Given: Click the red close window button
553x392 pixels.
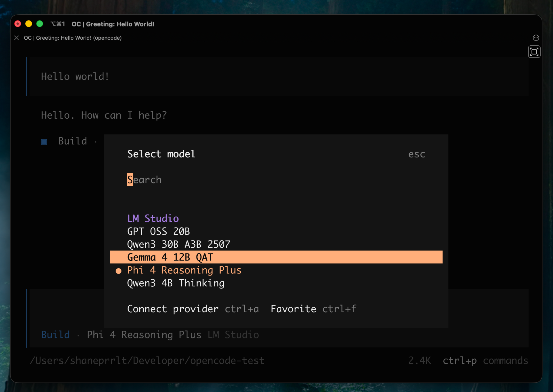Looking at the screenshot, I should point(18,24).
